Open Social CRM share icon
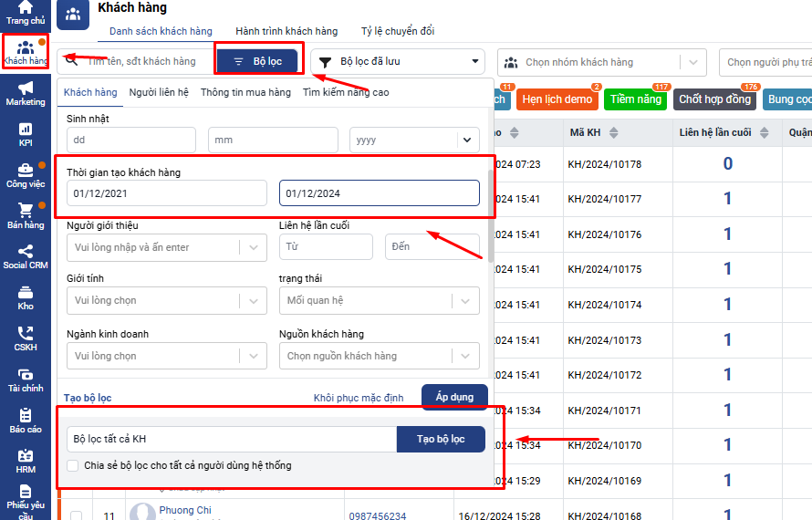 tap(25, 256)
